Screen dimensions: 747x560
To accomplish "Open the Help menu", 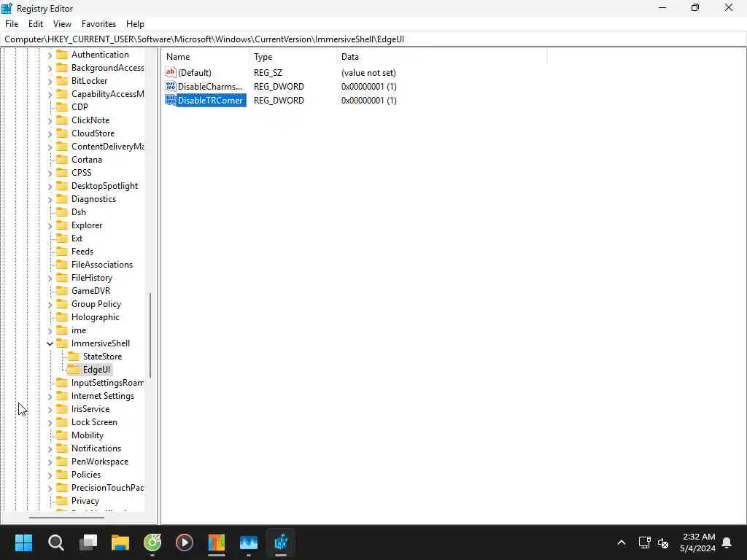I will coord(135,24).
